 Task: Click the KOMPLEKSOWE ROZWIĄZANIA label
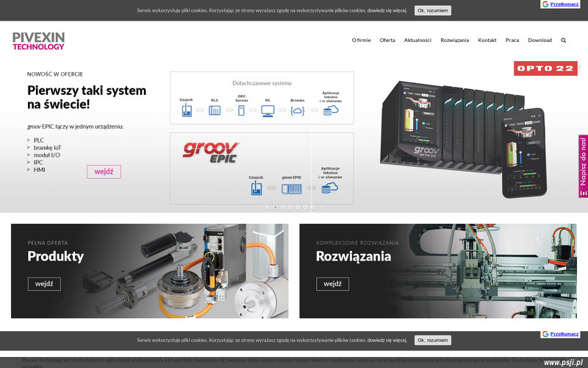(357, 243)
